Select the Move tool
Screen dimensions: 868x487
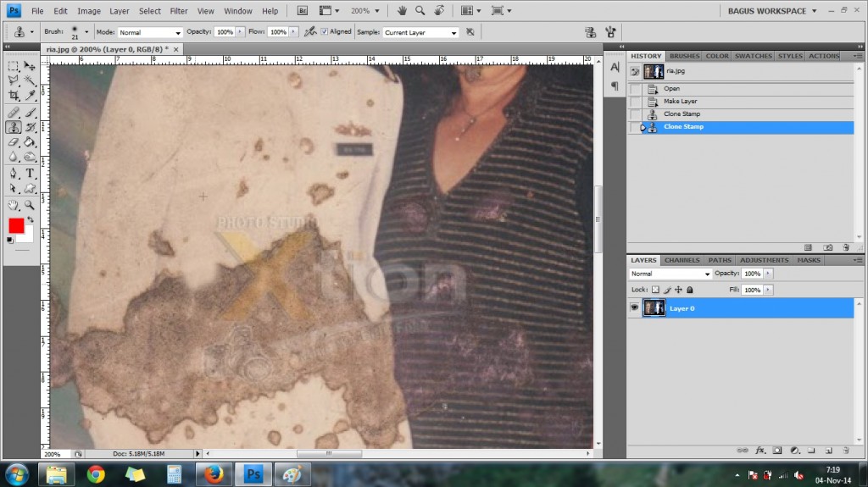[30, 66]
